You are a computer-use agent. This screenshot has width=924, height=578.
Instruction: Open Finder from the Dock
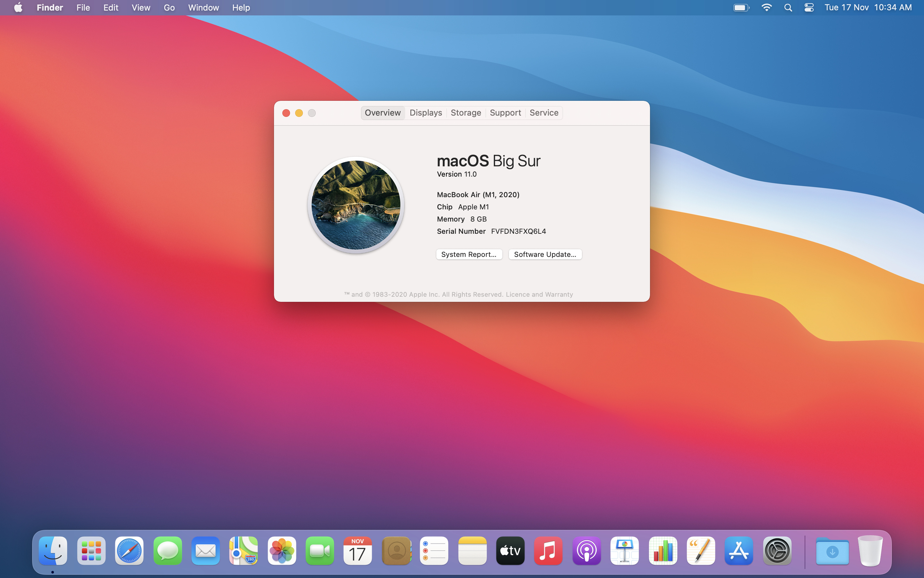tap(53, 550)
